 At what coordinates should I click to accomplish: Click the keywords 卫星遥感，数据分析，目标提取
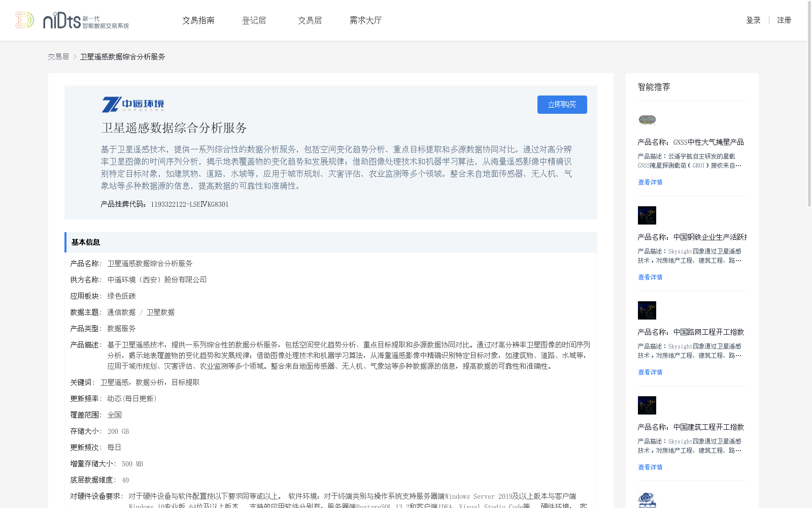point(150,383)
